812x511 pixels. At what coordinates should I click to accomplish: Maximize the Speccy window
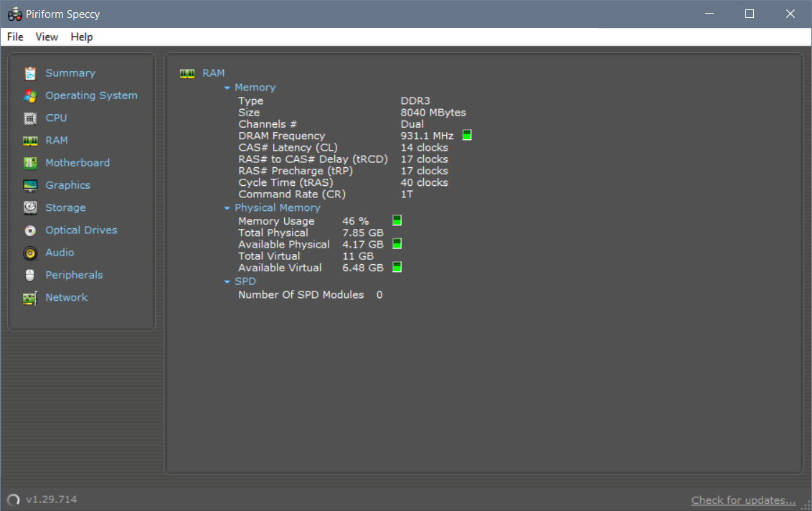point(750,14)
